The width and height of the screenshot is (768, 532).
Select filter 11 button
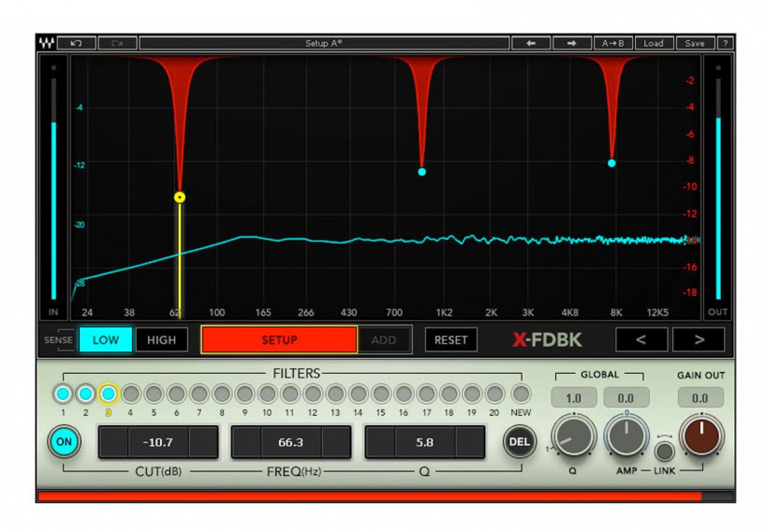[x=290, y=394]
